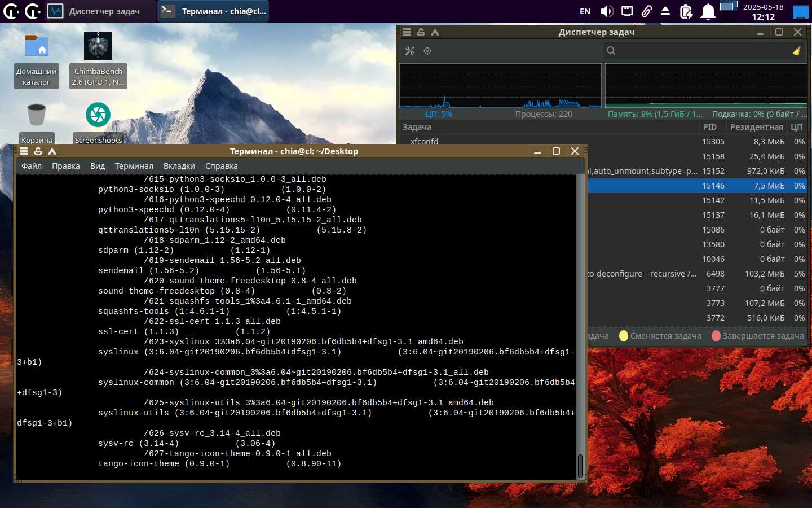Open the Файл menu in Terminal
Image resolution: width=812 pixels, height=508 pixels.
(x=32, y=166)
